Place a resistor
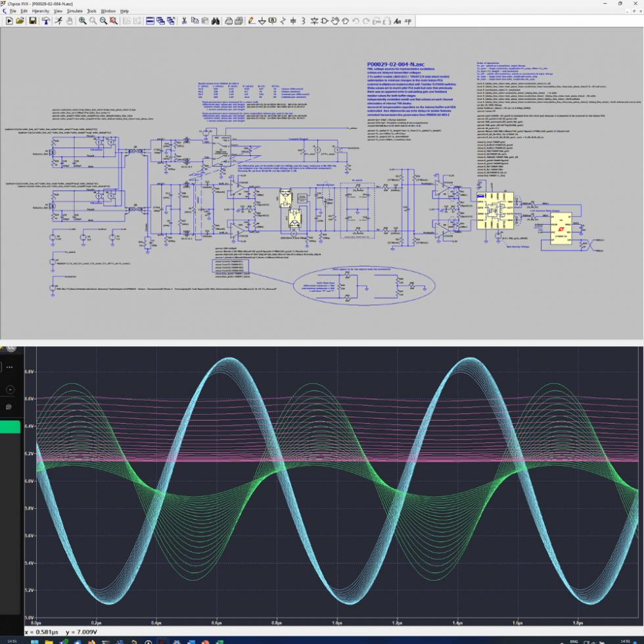Screen dimensions: 644x644 pos(283,22)
